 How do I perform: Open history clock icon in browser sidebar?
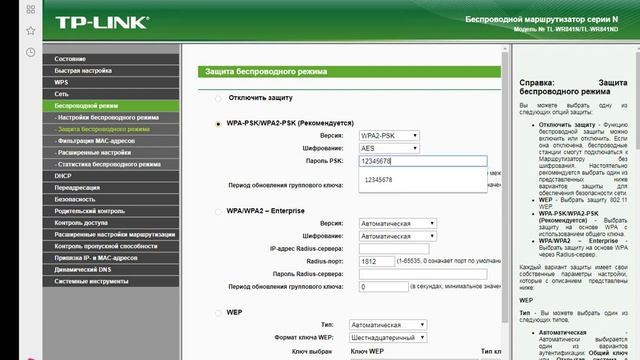click(x=31, y=52)
